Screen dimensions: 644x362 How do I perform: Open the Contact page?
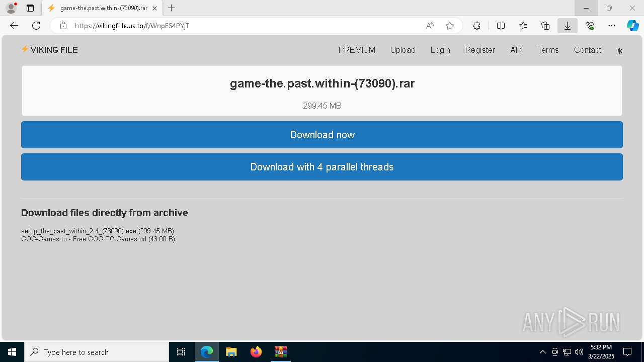[588, 50]
